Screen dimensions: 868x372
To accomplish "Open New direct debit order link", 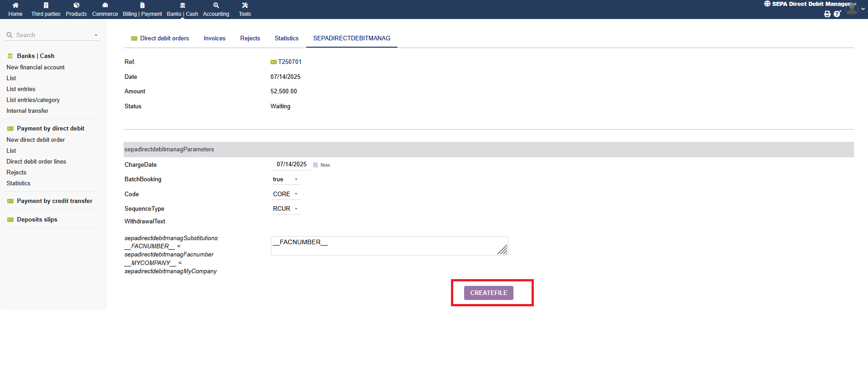I will pyautogui.click(x=36, y=140).
